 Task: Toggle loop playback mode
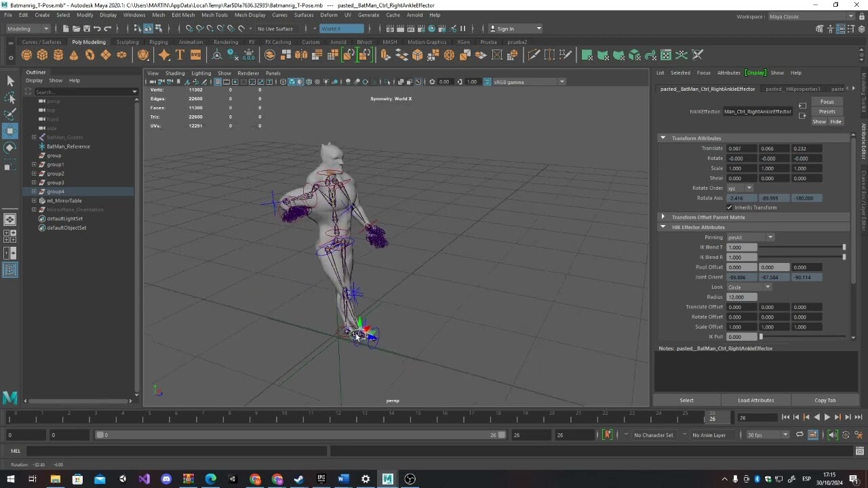pyautogui.click(x=800, y=434)
